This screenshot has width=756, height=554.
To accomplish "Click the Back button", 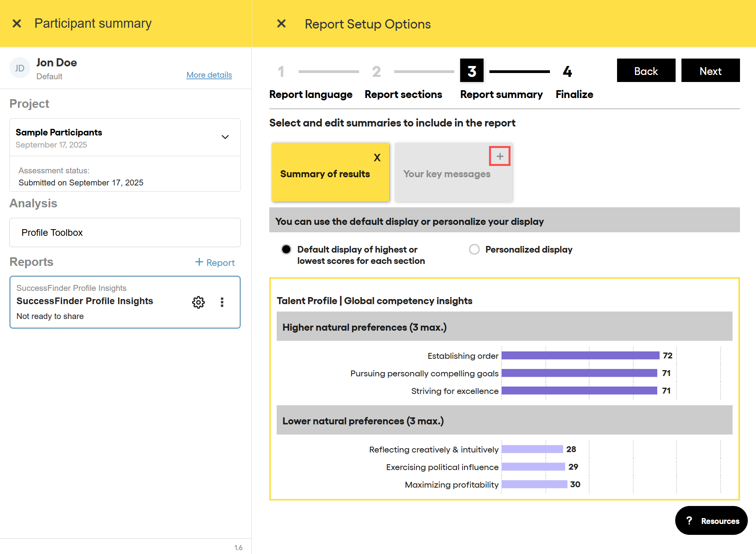I will click(x=646, y=71).
